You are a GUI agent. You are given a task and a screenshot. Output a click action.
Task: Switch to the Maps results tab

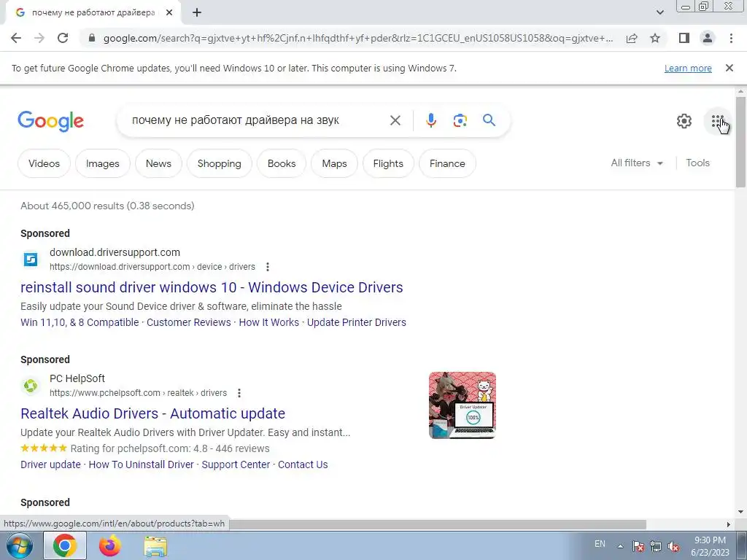click(334, 163)
